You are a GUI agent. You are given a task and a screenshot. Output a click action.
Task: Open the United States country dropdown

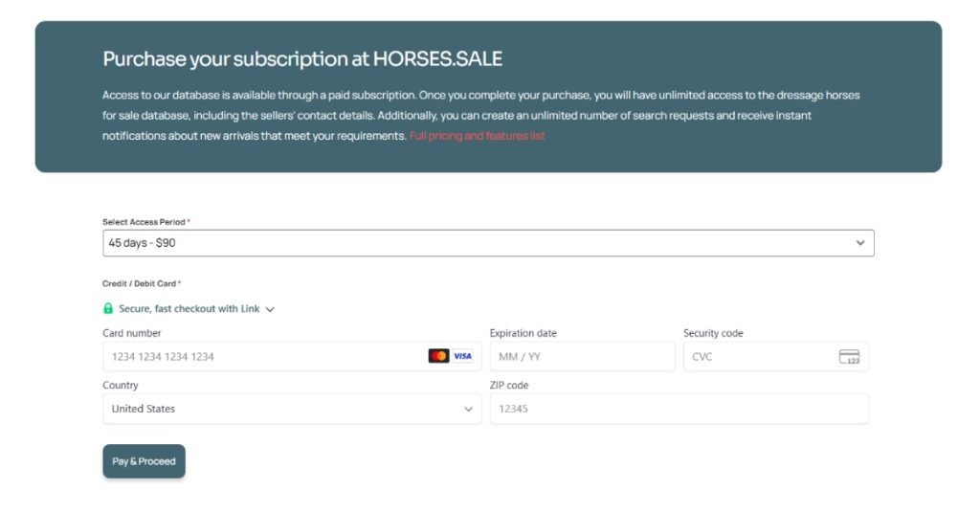tap(292, 409)
